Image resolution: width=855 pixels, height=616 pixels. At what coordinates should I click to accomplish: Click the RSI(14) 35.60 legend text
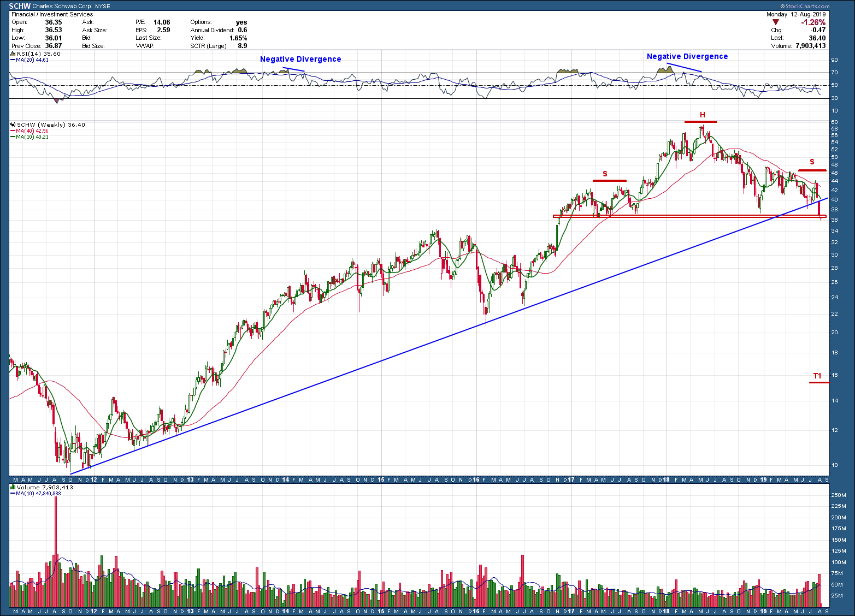39,54
